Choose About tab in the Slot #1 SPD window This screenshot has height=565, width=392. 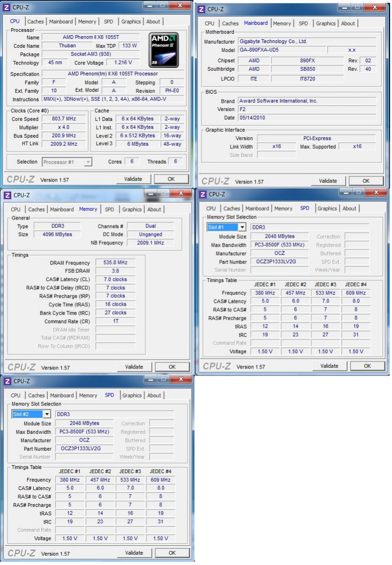[x=349, y=209]
